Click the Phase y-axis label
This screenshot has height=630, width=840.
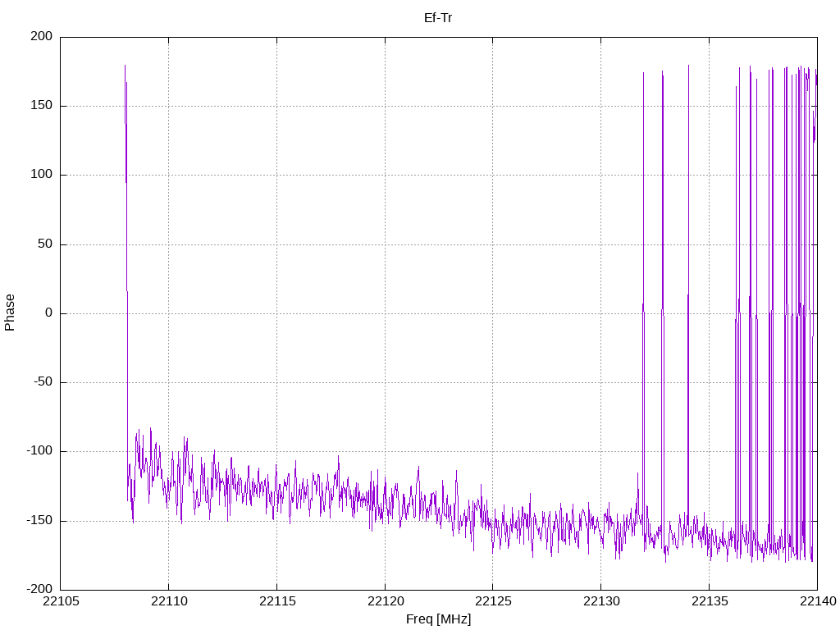pos(10,313)
